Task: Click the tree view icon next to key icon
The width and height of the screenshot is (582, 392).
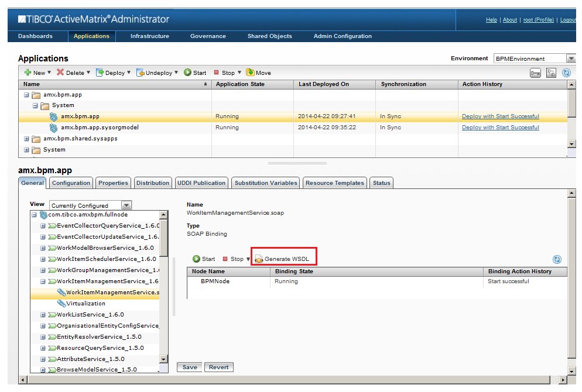Action: tap(551, 73)
